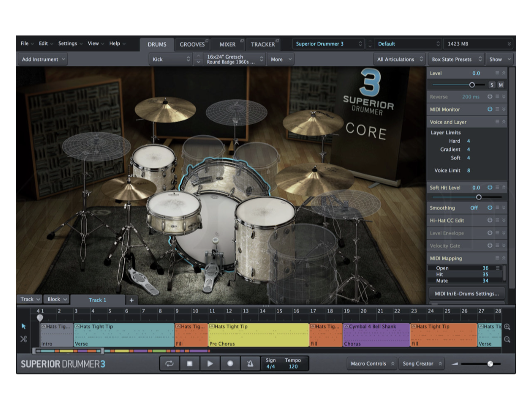Viewport: 532px width, 413px height.
Task: Open the More dropdown
Action: coord(281,60)
